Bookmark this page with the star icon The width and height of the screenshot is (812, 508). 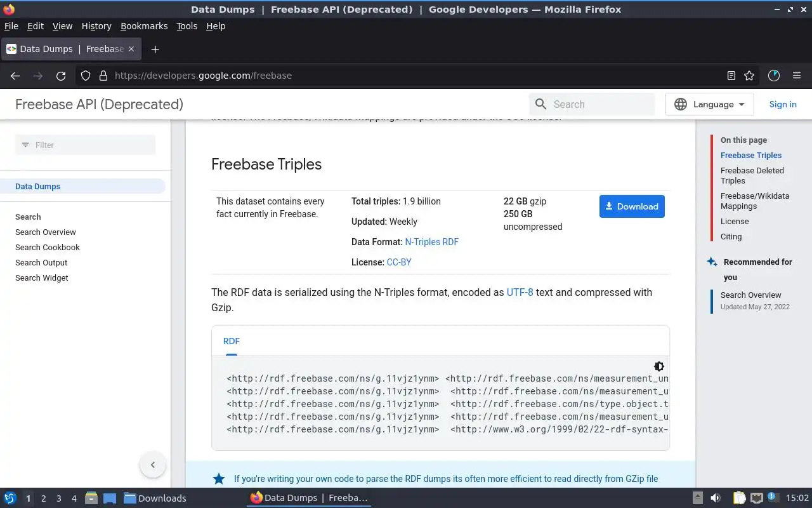click(x=749, y=76)
